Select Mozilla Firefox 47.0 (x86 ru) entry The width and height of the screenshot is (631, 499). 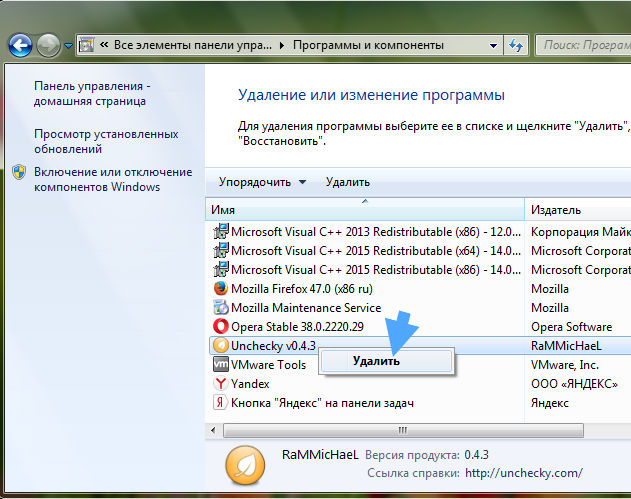(x=302, y=289)
